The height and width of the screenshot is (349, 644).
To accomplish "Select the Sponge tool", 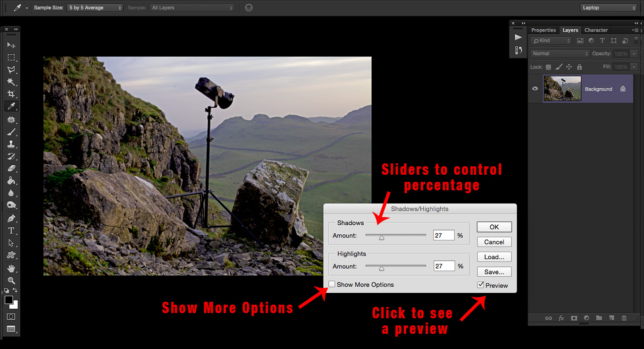I will pyautogui.click(x=11, y=205).
